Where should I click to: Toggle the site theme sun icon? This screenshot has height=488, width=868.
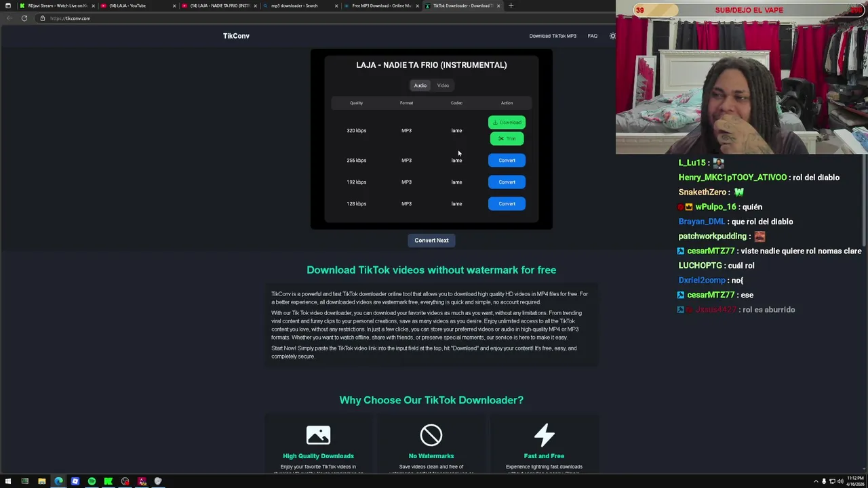[612, 36]
